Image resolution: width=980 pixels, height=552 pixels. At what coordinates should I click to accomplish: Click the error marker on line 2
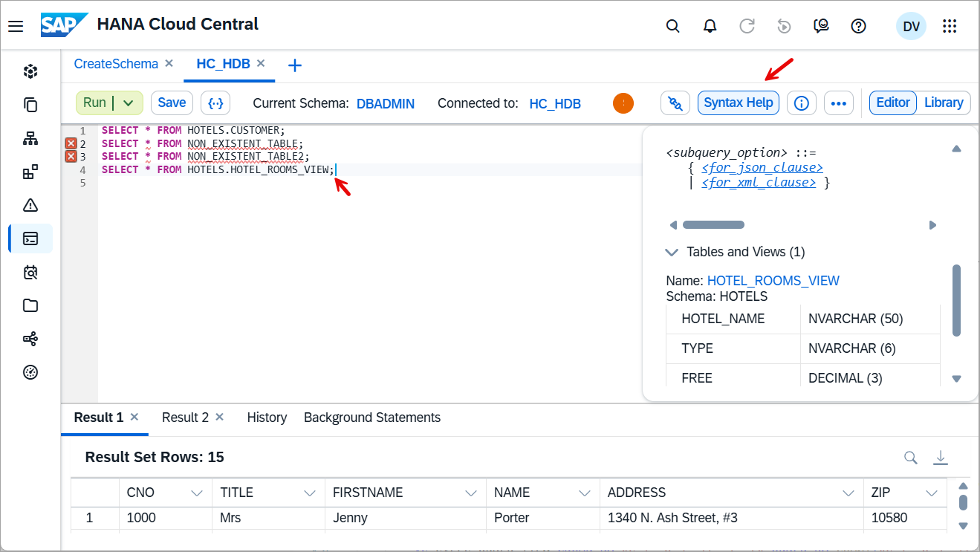click(71, 143)
